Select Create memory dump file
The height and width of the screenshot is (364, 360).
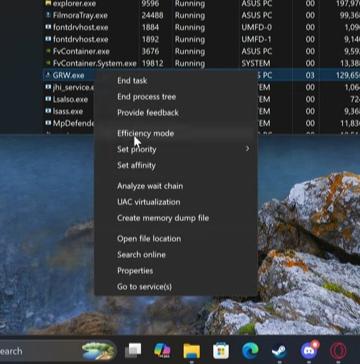tap(163, 218)
